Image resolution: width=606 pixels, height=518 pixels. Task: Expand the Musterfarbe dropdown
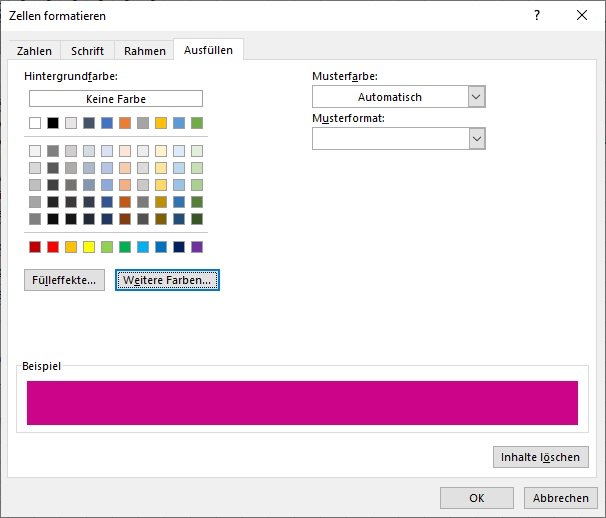[x=476, y=97]
